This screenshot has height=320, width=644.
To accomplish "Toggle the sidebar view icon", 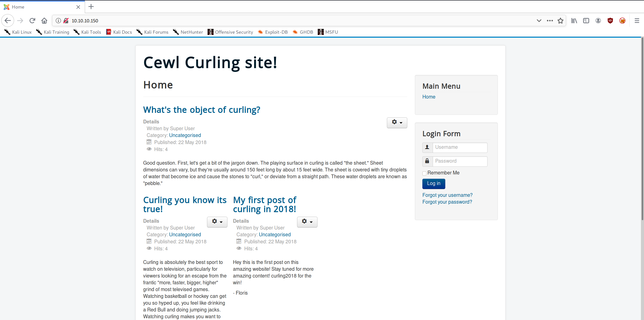I will [x=586, y=21].
